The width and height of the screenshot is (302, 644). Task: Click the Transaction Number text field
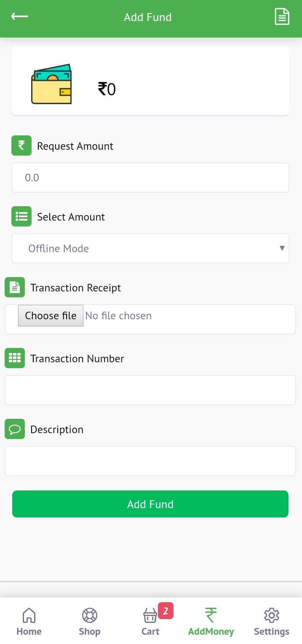pos(150,390)
